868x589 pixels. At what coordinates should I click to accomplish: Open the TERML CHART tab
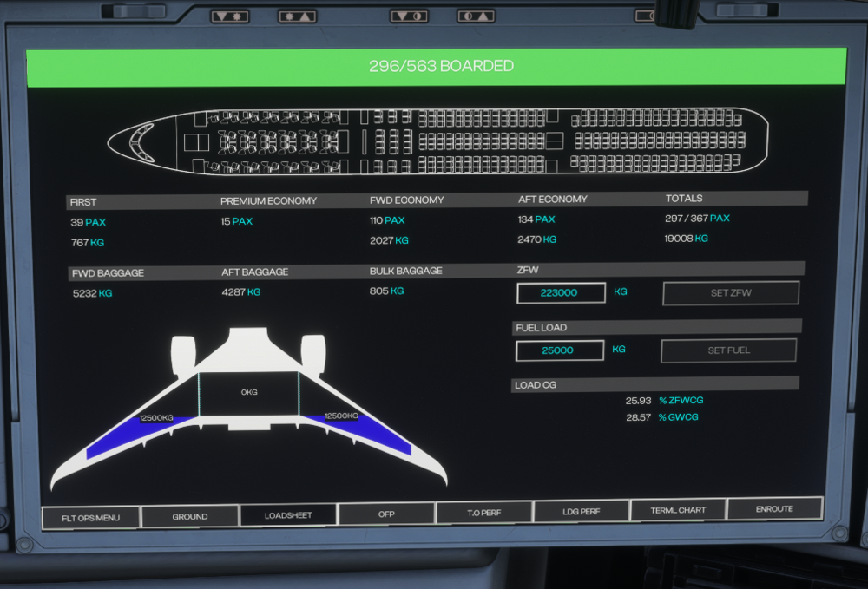click(x=678, y=510)
